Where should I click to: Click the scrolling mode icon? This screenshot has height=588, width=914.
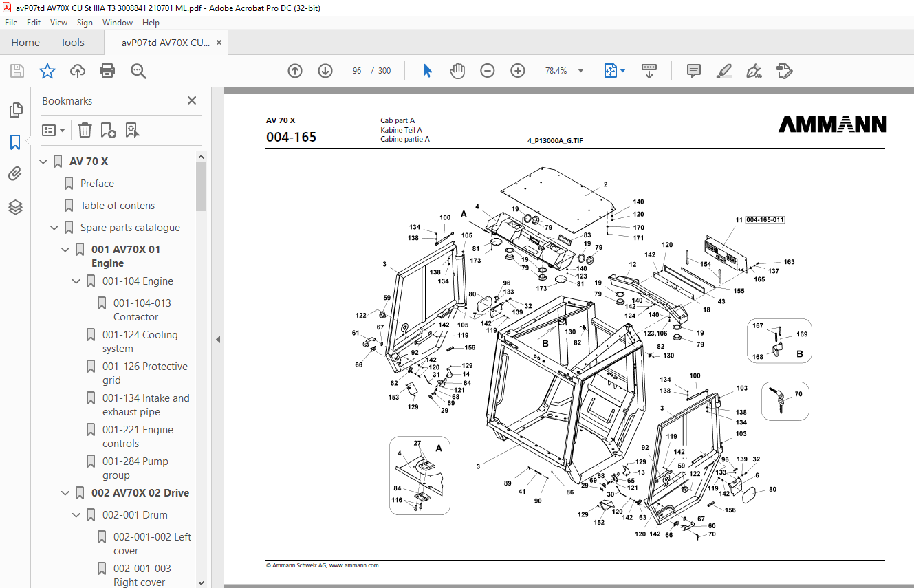tap(649, 71)
